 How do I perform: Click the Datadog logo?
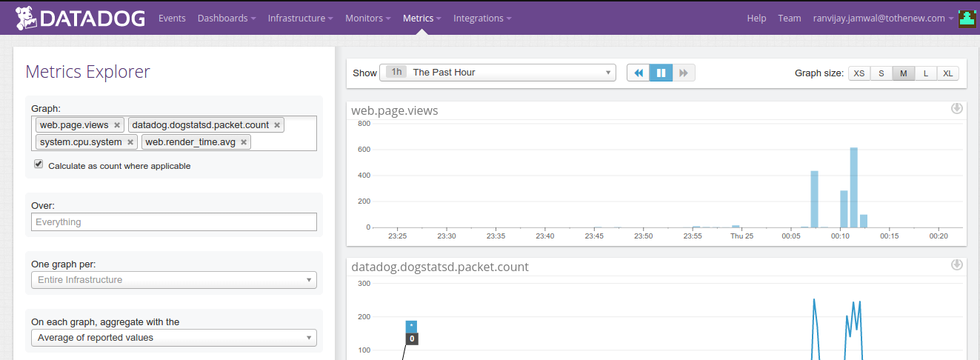[x=80, y=18]
